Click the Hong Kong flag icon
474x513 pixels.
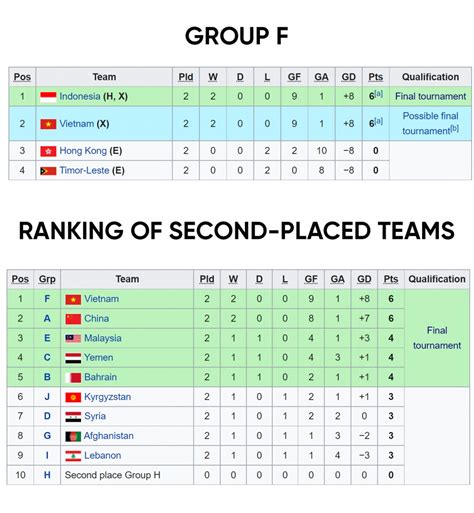[x=48, y=151]
